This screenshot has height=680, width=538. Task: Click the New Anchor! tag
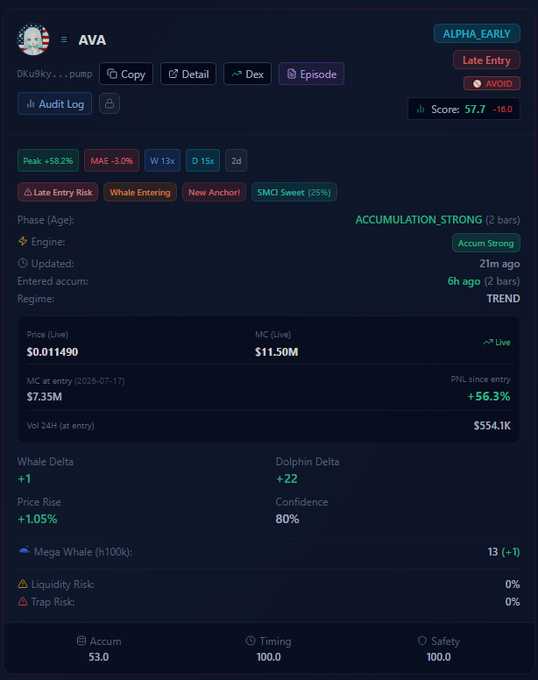click(214, 192)
